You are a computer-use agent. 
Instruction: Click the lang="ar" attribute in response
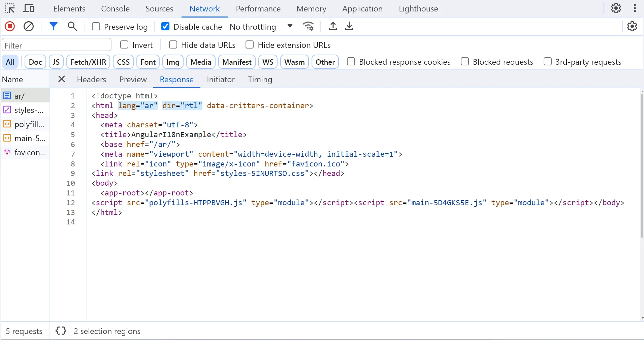[x=138, y=105]
